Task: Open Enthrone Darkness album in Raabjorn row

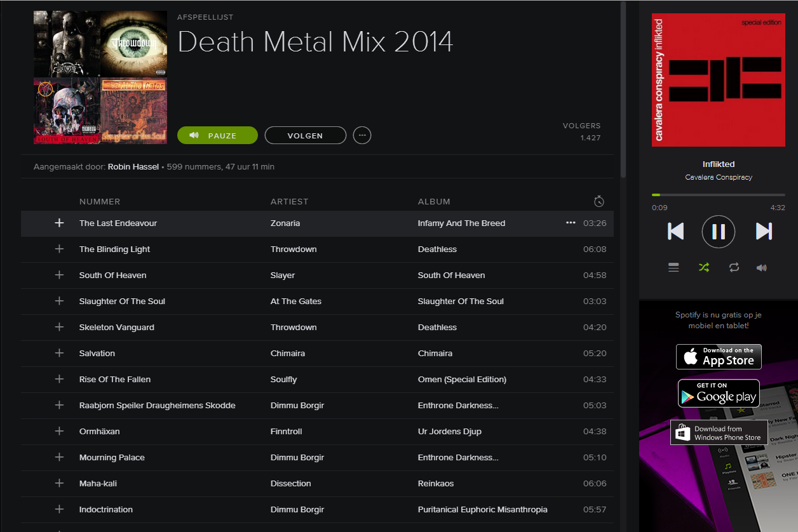Action: 458,405
